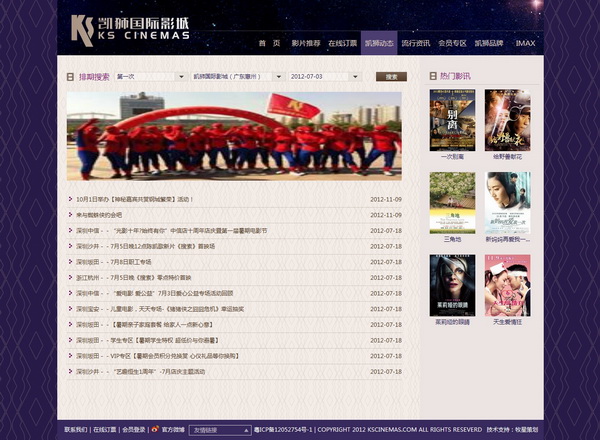Open the 影片推荐 menu item

pos(306,43)
